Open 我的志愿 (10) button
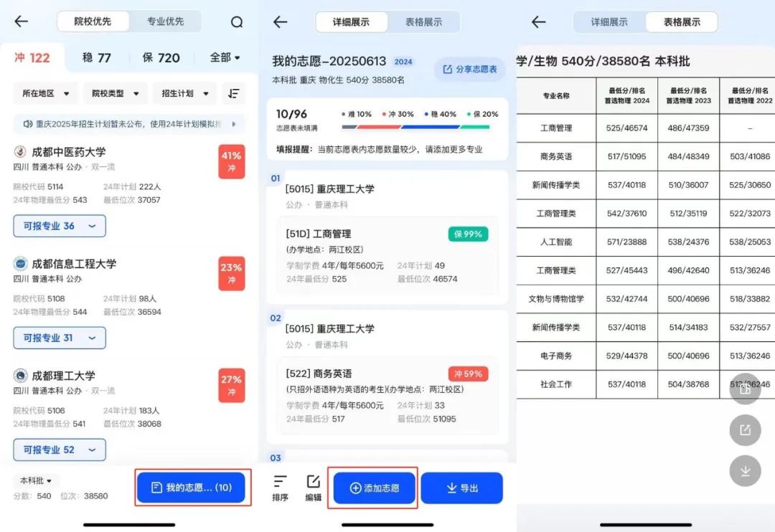Screen dimensions: 775x532 click(192, 488)
